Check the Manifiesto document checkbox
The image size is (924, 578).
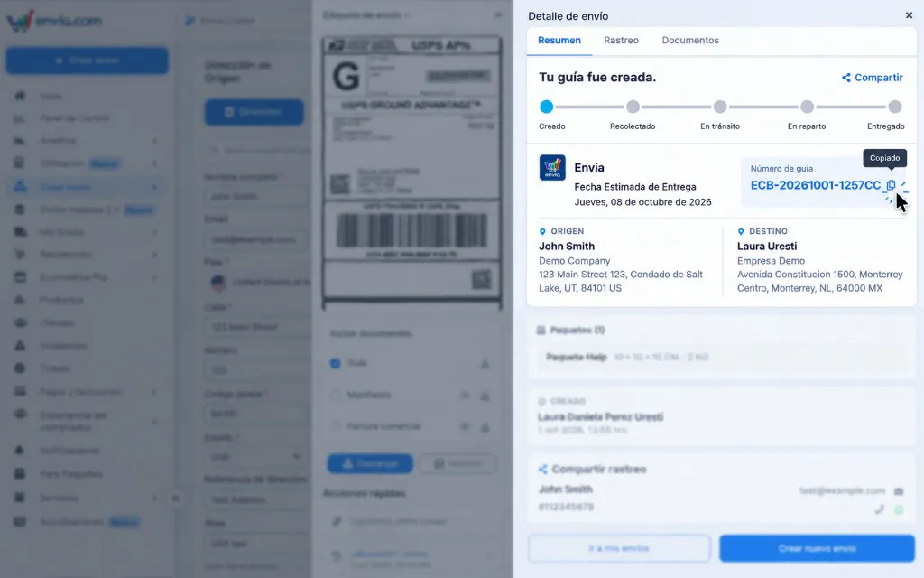336,395
